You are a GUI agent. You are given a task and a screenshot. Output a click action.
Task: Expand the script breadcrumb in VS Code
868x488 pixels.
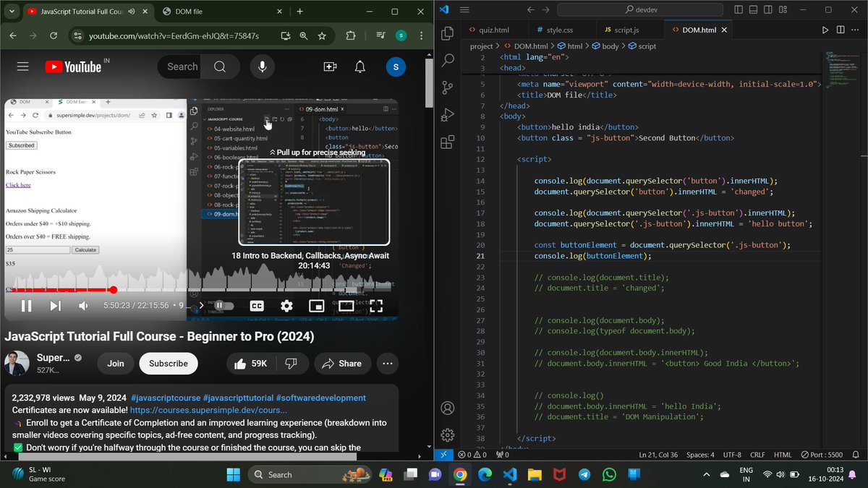[641, 46]
